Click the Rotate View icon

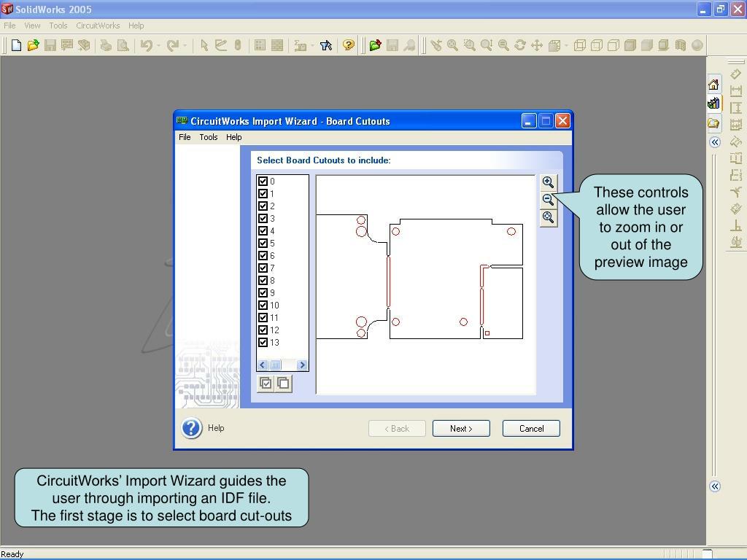[x=519, y=45]
